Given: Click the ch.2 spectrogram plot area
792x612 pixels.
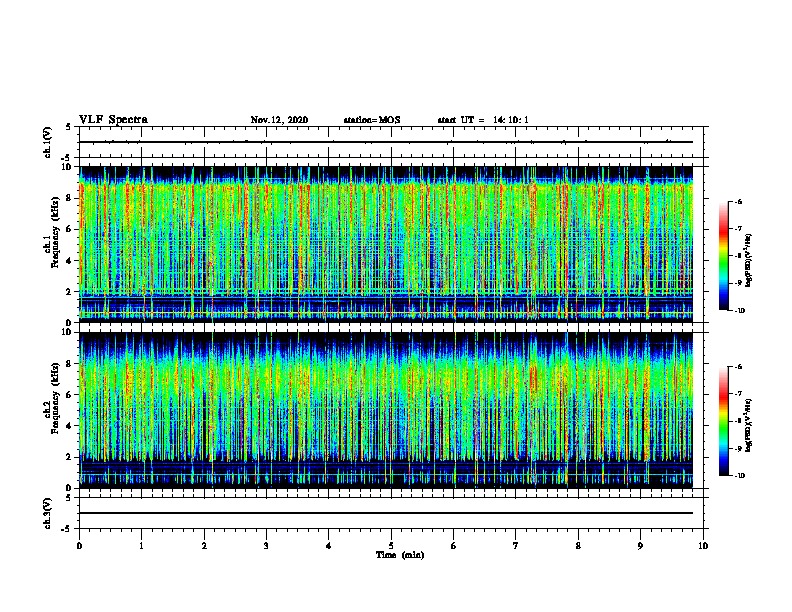Looking at the screenshot, I should point(386,410).
